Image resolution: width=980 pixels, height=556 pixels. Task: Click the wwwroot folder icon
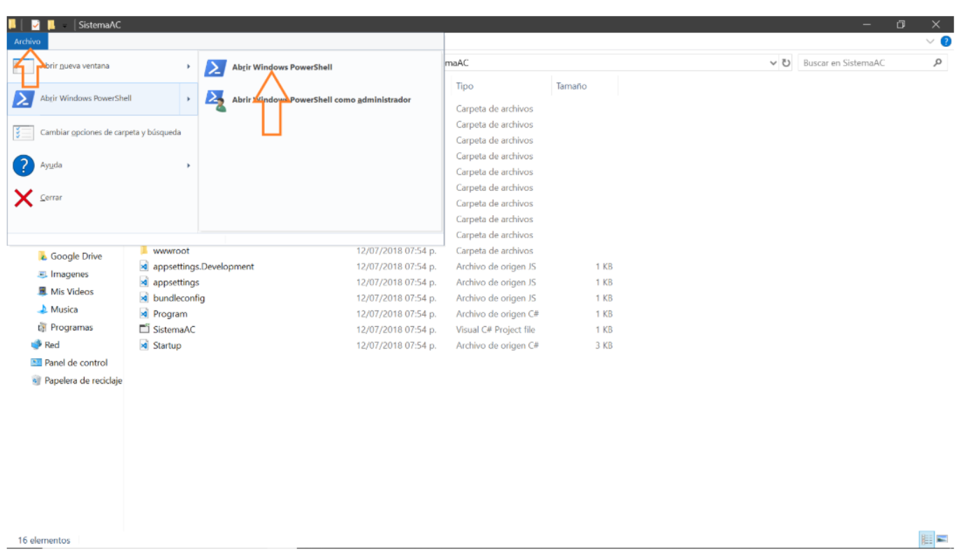click(144, 250)
